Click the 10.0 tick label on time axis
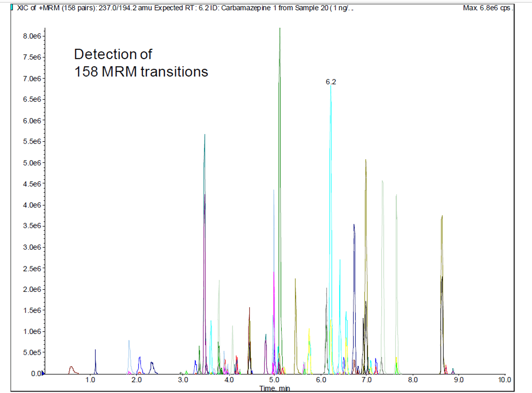The image size is (532, 393). pyautogui.click(x=505, y=380)
